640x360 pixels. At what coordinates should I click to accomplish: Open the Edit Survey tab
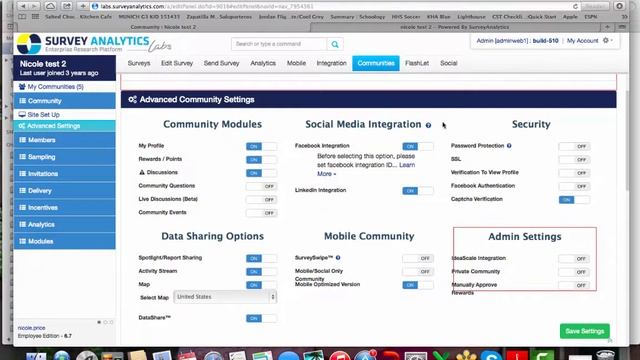[x=177, y=63]
